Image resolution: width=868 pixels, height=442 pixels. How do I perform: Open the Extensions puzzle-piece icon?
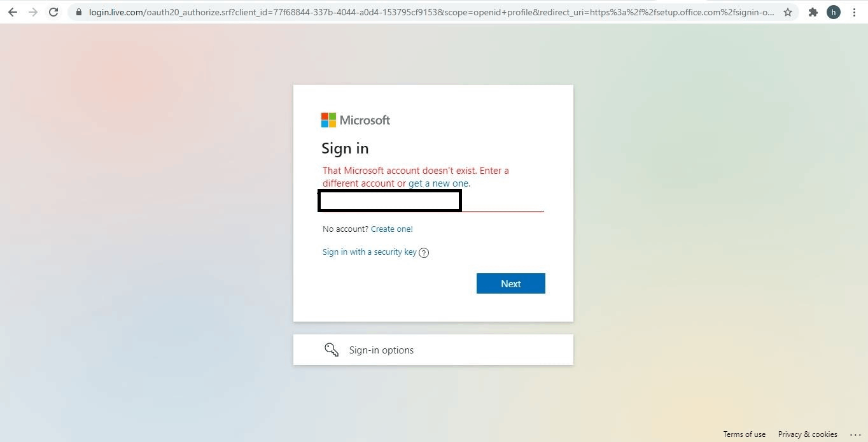click(813, 12)
